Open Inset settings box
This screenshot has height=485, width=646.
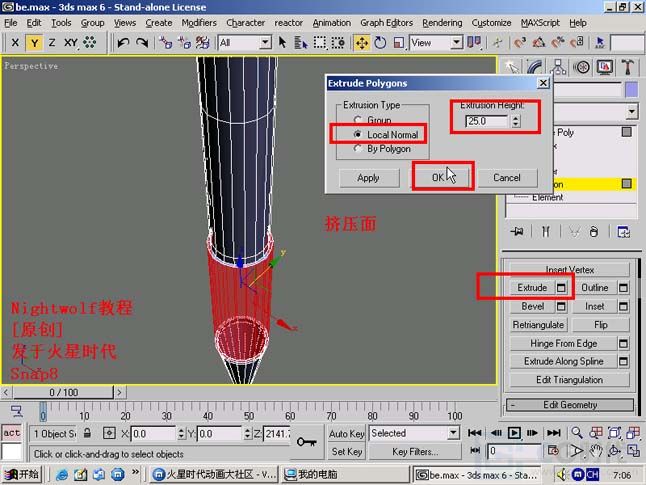click(x=623, y=306)
